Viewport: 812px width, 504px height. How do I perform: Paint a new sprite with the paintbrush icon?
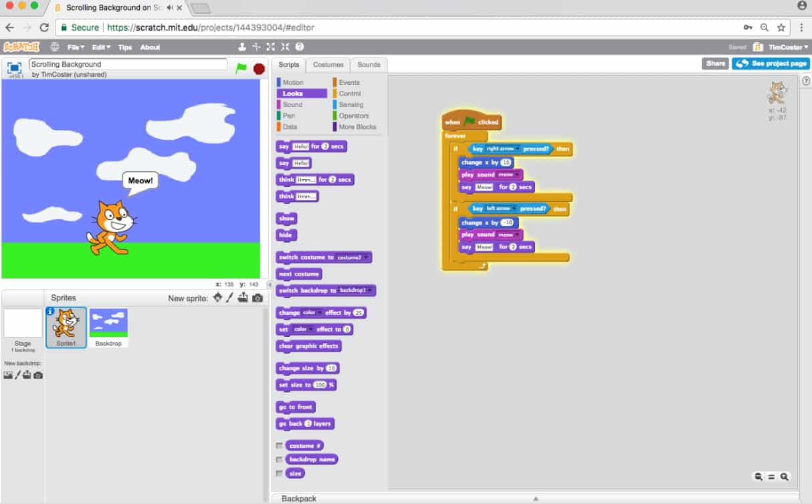(x=230, y=298)
